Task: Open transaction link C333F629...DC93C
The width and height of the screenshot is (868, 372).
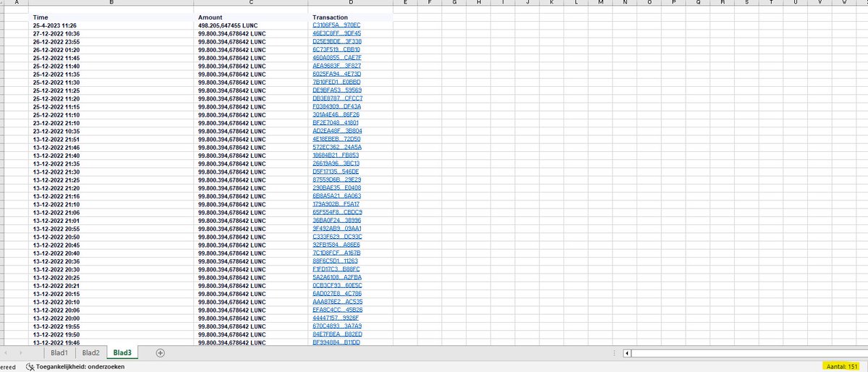Action: [336, 236]
